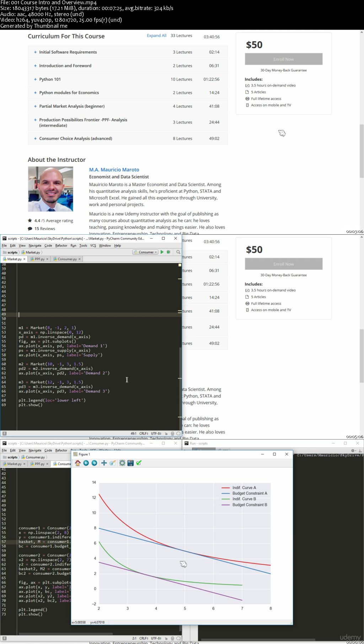Select the Zoom-to-rectangle tool in Figure 1

point(112,463)
